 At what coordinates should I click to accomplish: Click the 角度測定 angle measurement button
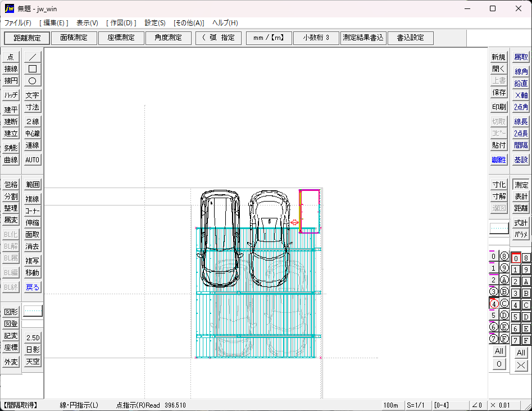click(x=169, y=38)
